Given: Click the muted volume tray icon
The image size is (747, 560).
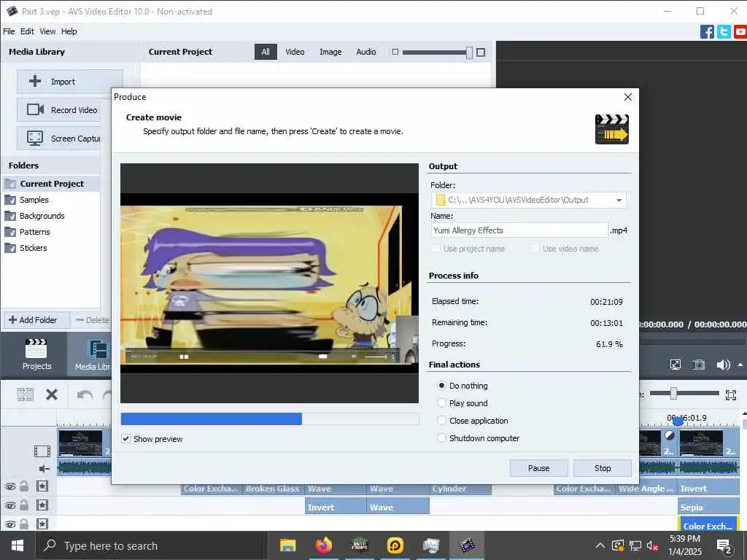Looking at the screenshot, I should click(x=652, y=545).
